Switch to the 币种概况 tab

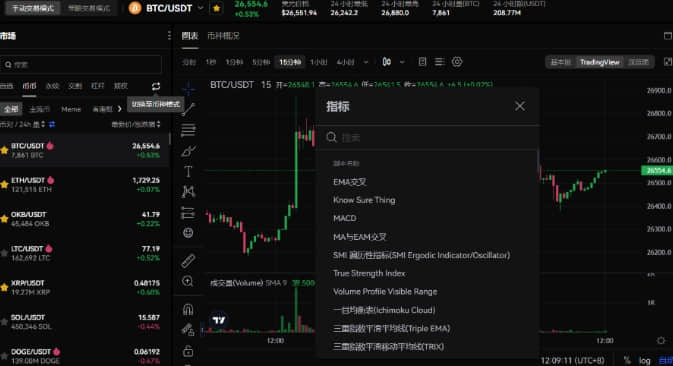click(223, 36)
